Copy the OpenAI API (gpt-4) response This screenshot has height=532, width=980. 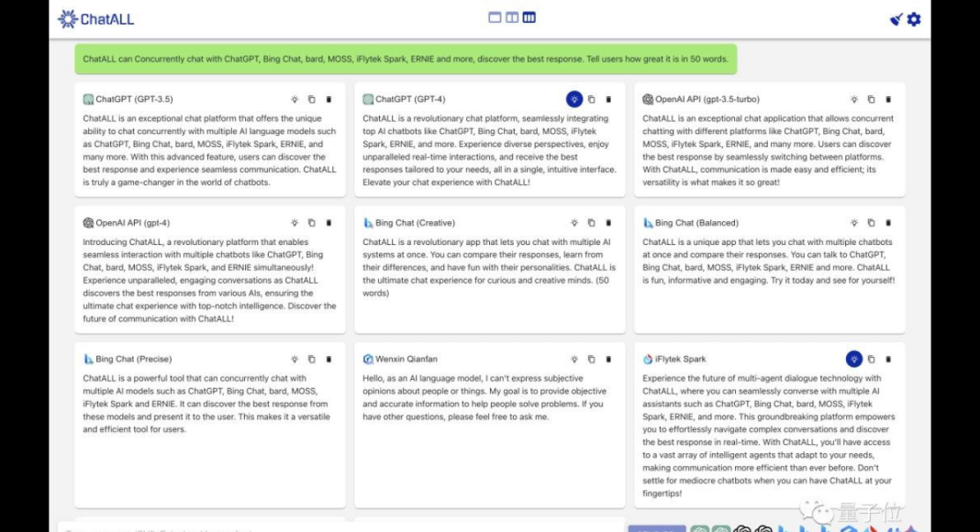click(311, 223)
